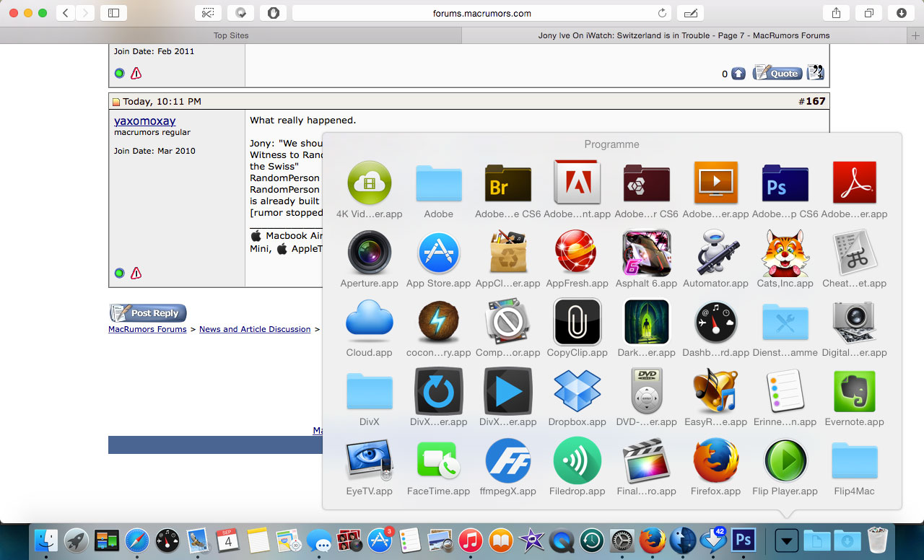Launch Firefox.app in Programme stack

(716, 460)
